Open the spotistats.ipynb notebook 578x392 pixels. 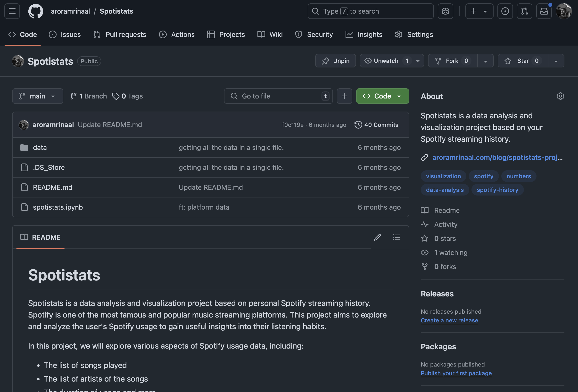click(x=58, y=207)
